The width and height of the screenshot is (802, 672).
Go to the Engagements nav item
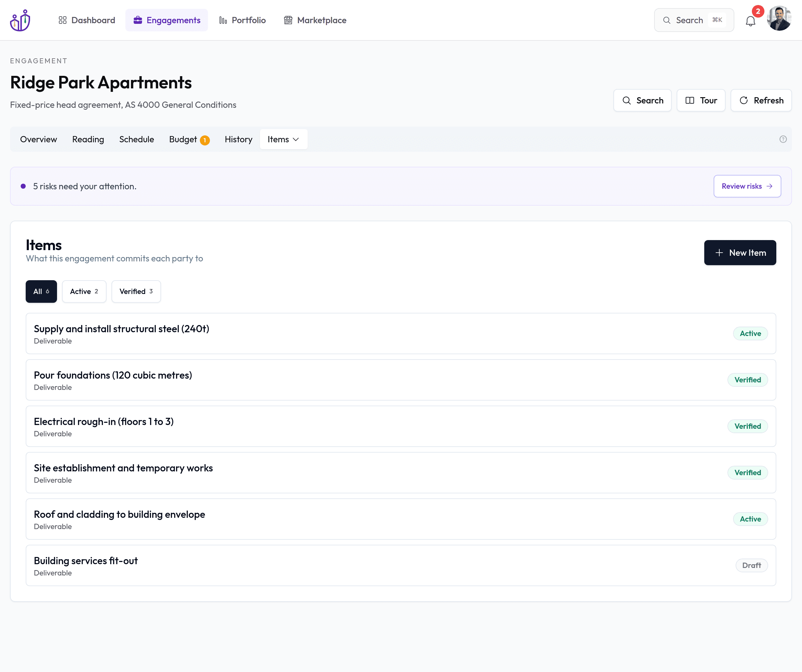coord(167,20)
